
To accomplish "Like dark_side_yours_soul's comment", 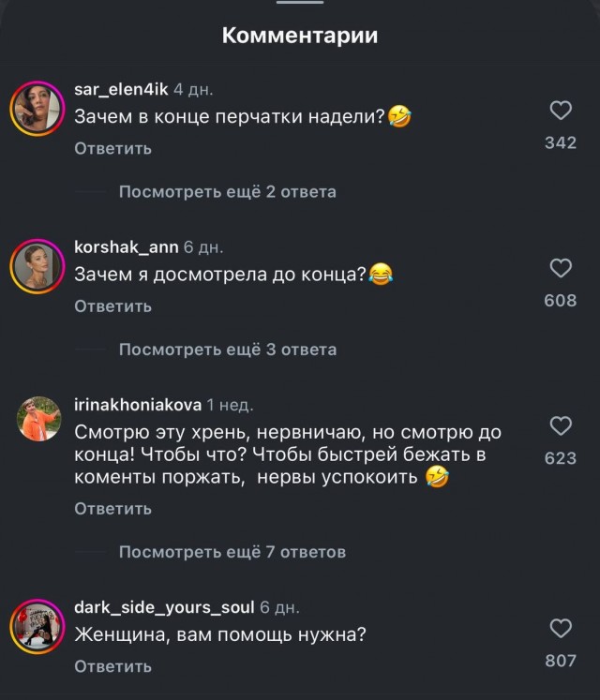I will [x=561, y=629].
